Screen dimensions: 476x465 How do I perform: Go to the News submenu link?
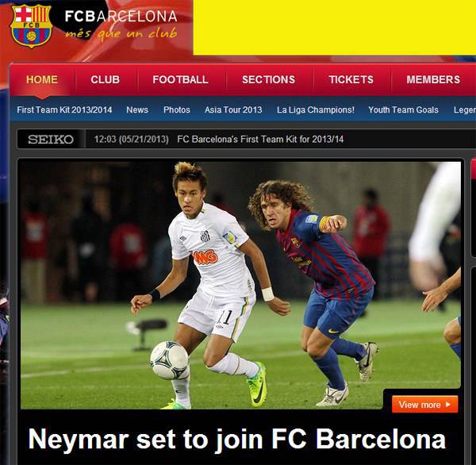point(137,110)
